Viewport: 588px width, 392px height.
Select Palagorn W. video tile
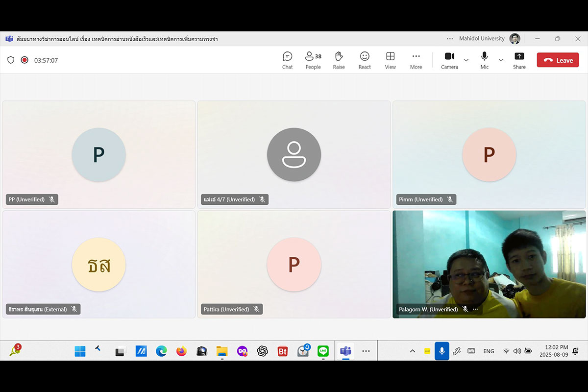point(489,260)
